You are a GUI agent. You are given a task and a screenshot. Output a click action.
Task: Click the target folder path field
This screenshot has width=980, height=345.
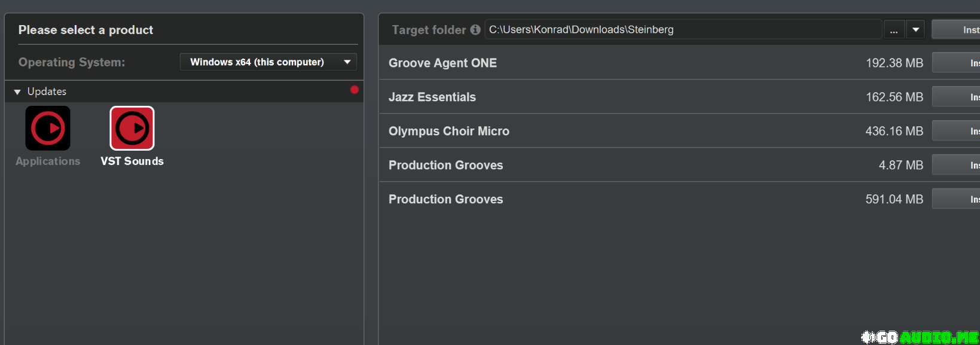[683, 29]
